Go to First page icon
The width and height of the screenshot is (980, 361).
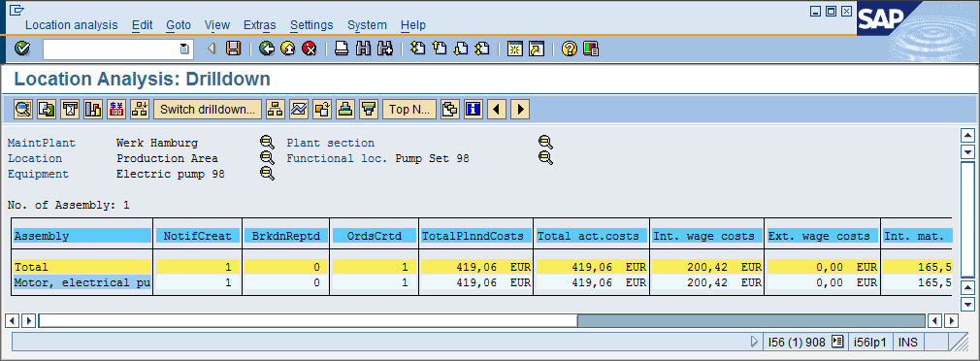click(417, 49)
